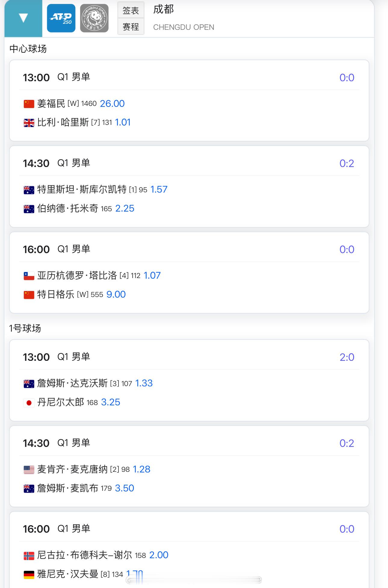The image size is (388, 588).
Task: Select the 26.00 odds for 姜福民
Action: tap(112, 104)
